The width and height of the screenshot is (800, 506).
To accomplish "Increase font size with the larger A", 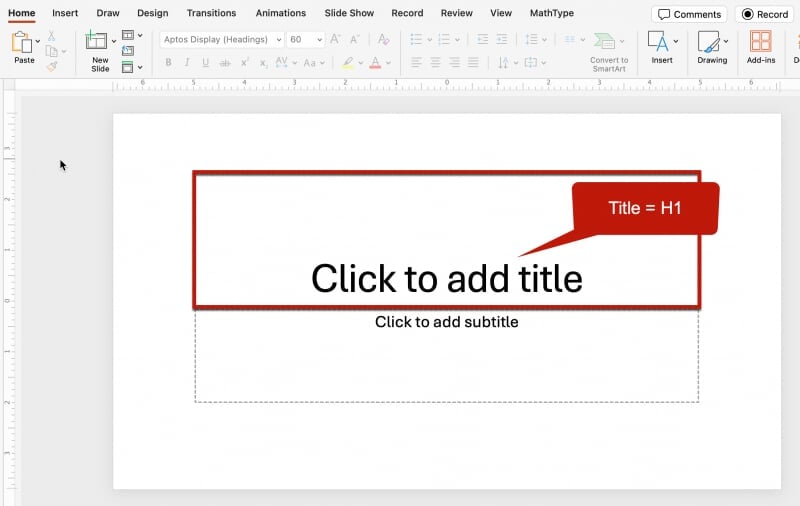I will (x=335, y=39).
